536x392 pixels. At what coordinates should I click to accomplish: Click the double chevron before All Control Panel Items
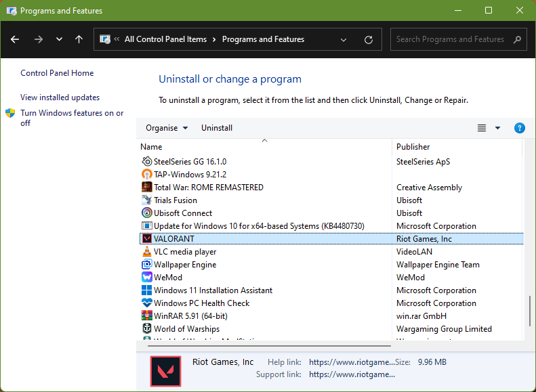point(117,39)
